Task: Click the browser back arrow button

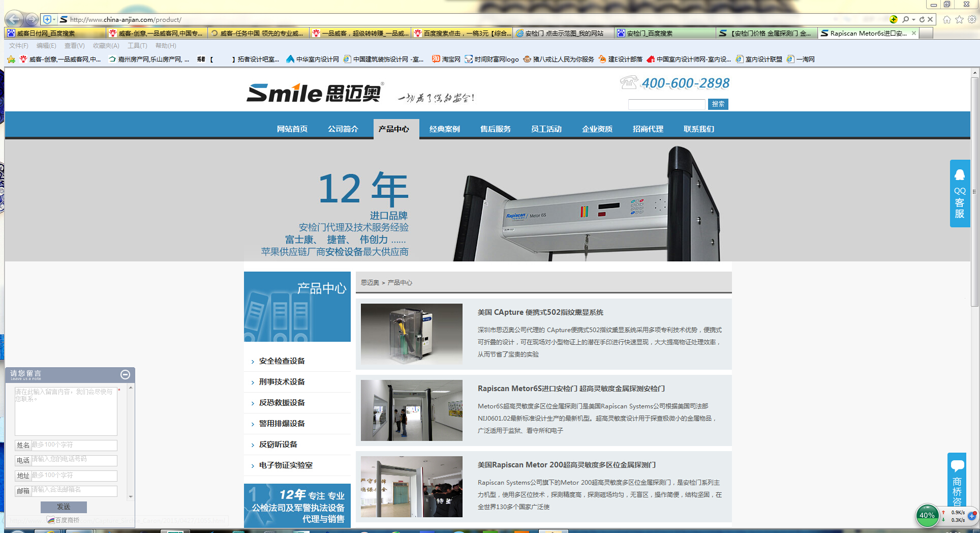Action: tap(14, 19)
